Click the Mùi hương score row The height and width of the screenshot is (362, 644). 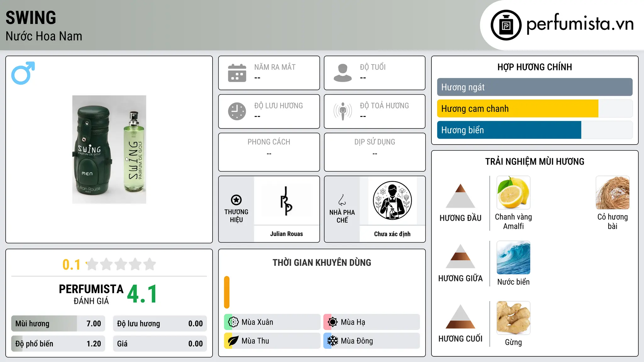(x=58, y=324)
